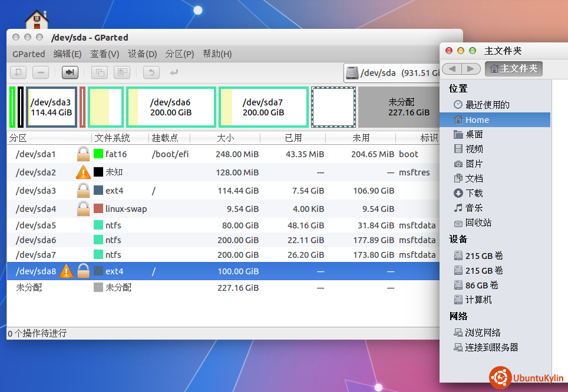Click the warning icon on /dev/sda2
568x392 pixels.
click(84, 172)
